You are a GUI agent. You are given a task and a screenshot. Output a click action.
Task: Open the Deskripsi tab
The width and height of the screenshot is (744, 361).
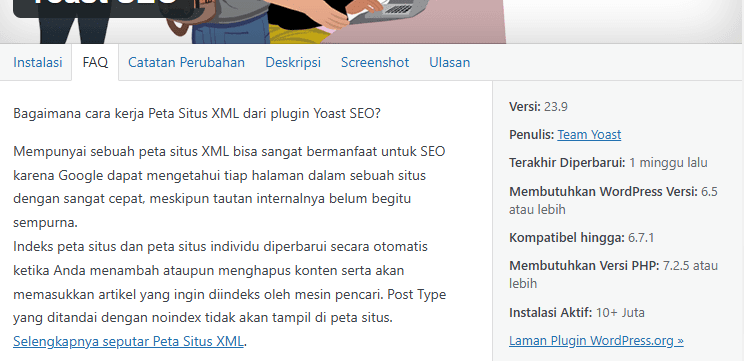293,63
